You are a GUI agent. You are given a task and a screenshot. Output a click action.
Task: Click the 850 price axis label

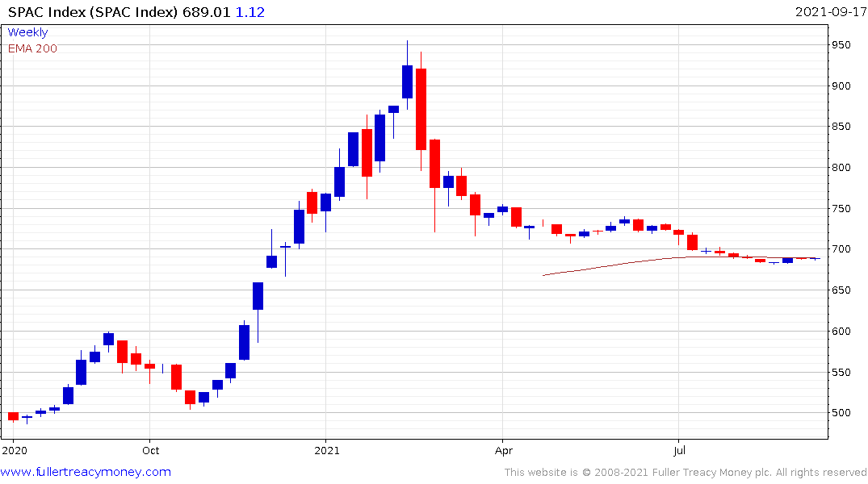pyautogui.click(x=841, y=126)
